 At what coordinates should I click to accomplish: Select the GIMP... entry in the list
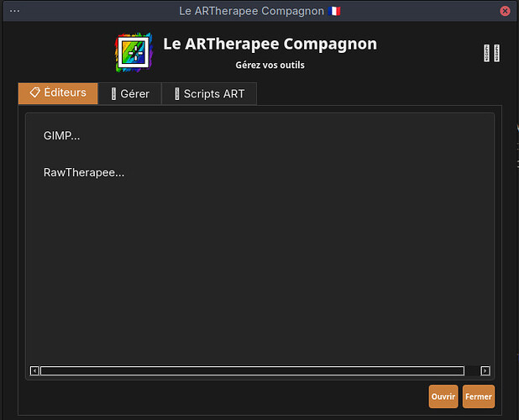61,136
